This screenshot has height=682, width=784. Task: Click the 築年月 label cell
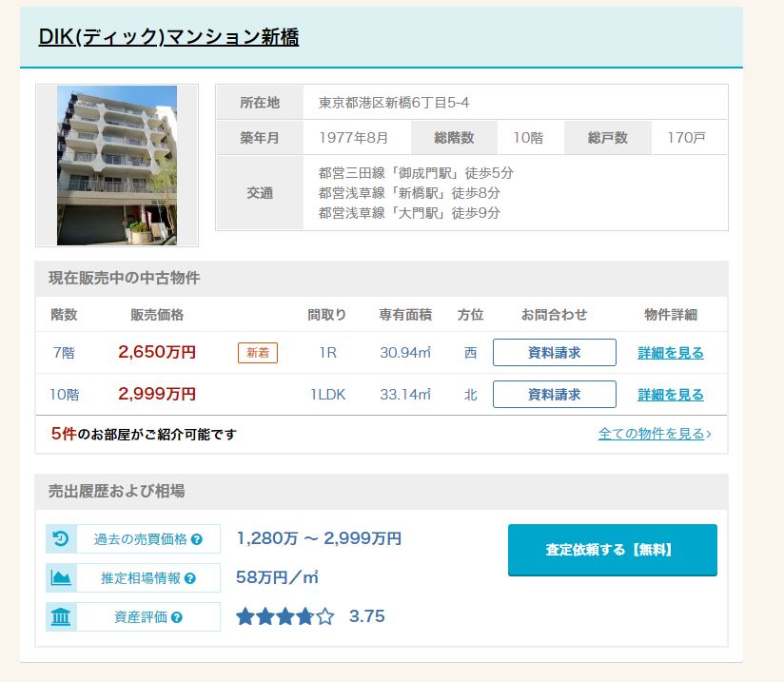[260, 138]
